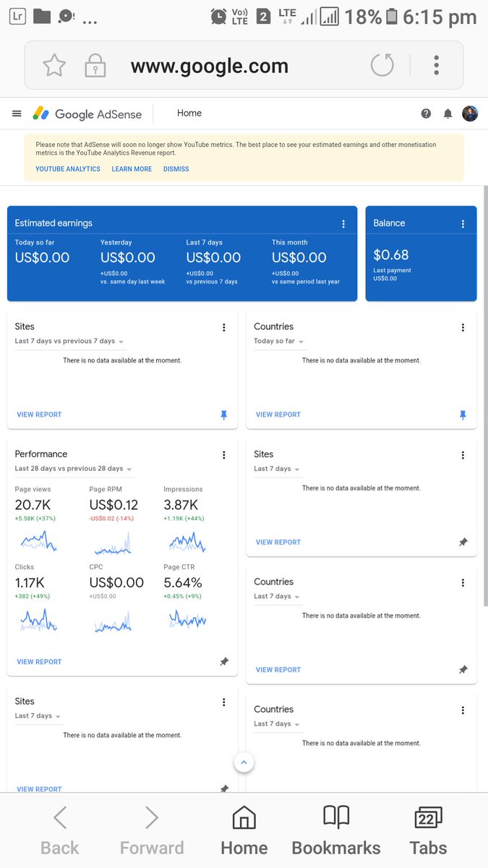This screenshot has width=488, height=868.
Task: Expand the 'Today so far' period dropdown
Action: 279,341
